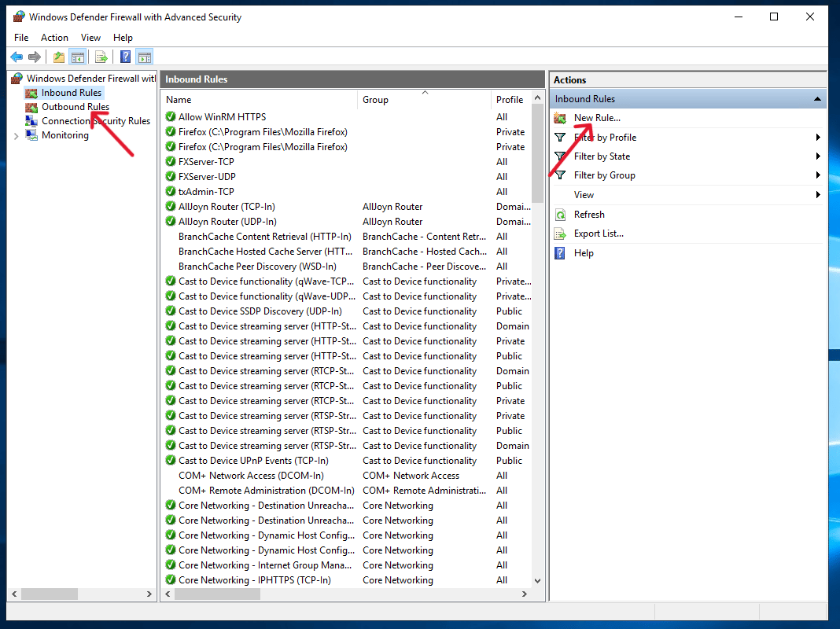
Task: Click the New Rule icon in Actions pane
Action: pos(560,118)
